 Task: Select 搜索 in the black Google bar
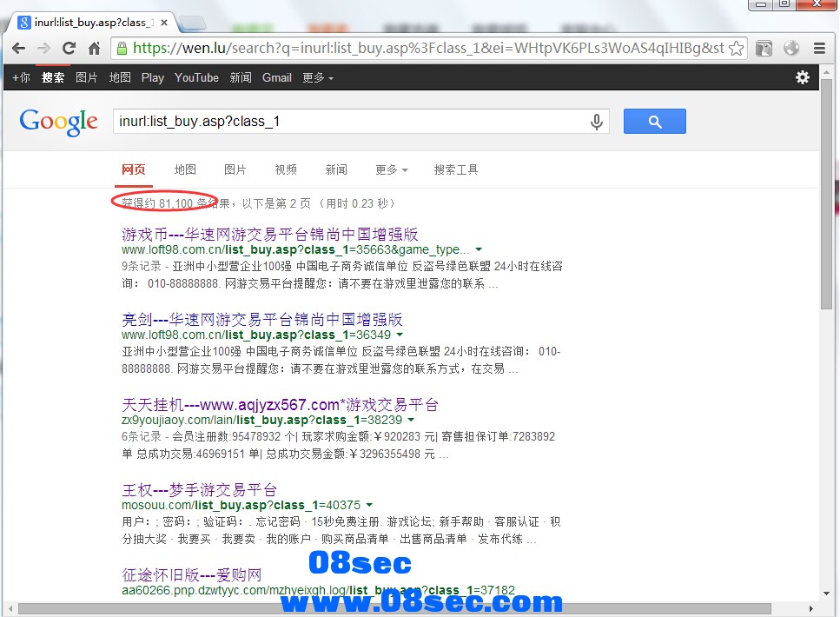tap(53, 77)
